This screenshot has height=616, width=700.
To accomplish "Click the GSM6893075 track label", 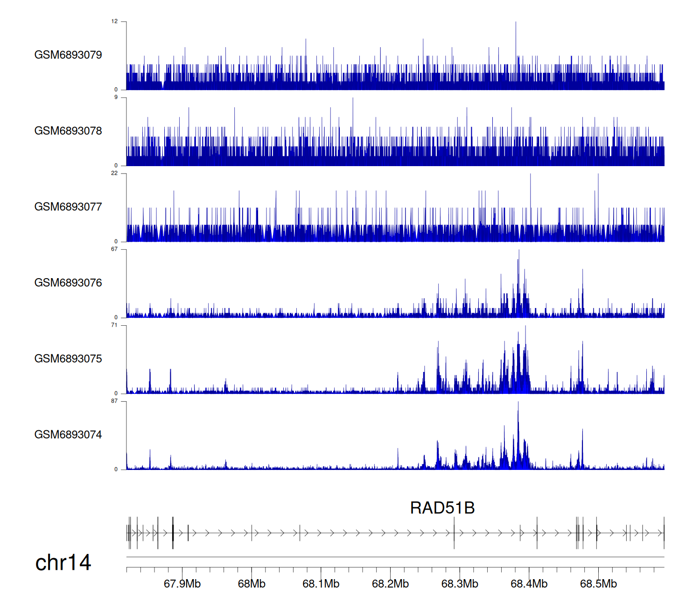I will coord(68,359).
